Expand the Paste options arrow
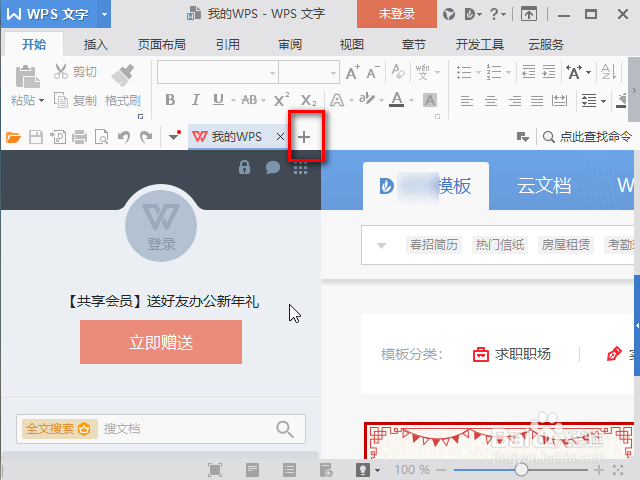Screen dimensions: 640x480 coord(41,100)
